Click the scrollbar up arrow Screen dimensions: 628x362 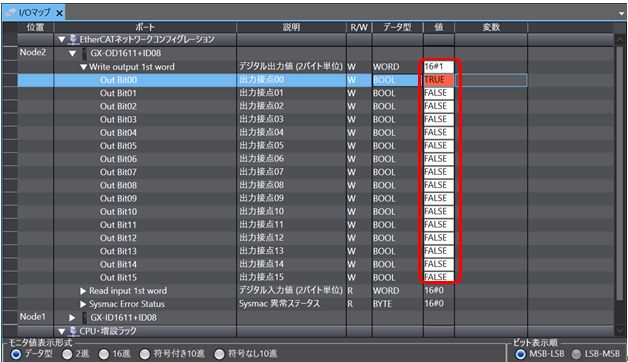point(619,40)
